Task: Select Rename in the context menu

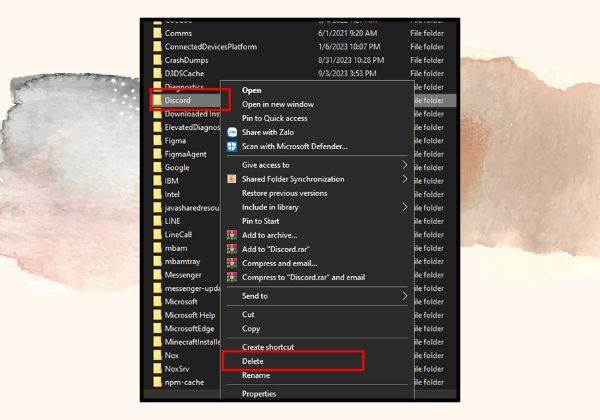Action: pos(256,375)
